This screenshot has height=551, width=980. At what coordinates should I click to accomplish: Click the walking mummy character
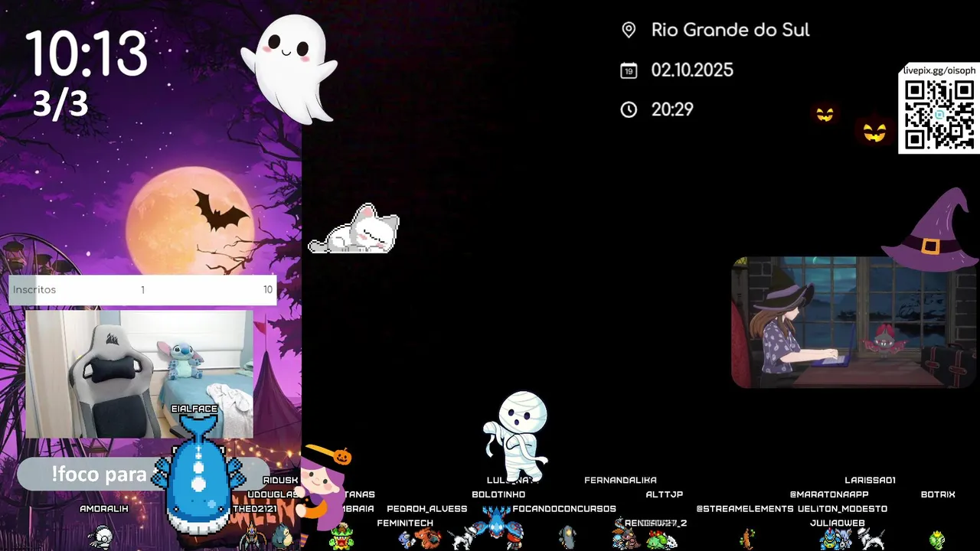[x=516, y=436]
